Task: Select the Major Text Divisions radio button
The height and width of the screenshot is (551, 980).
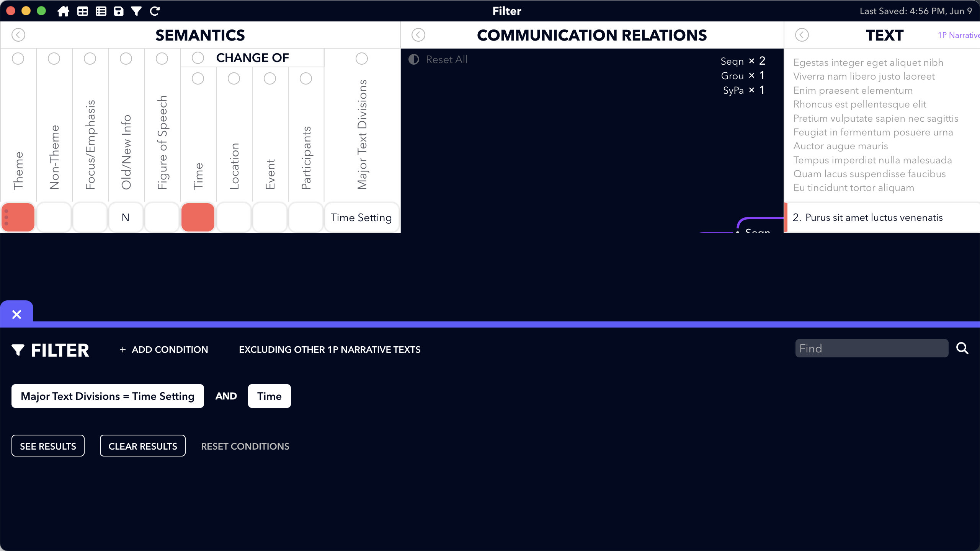Action: [362, 59]
